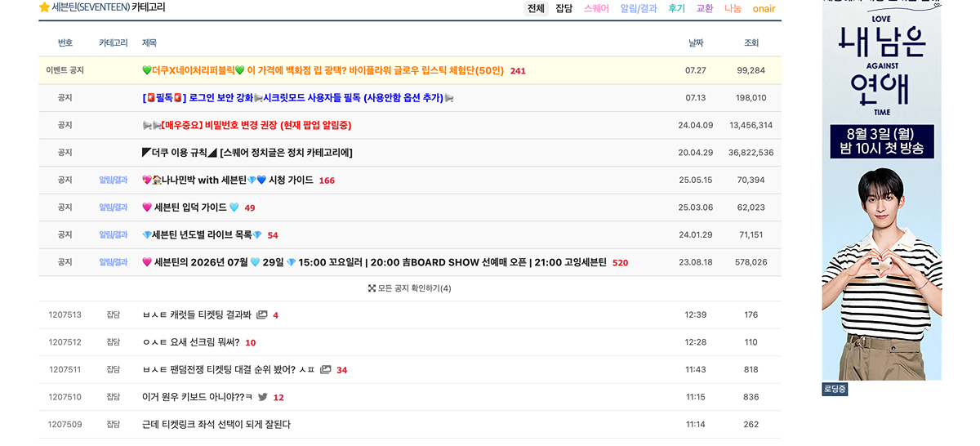Open 세븐틴 년도별 라이브 목록 post

202,234
